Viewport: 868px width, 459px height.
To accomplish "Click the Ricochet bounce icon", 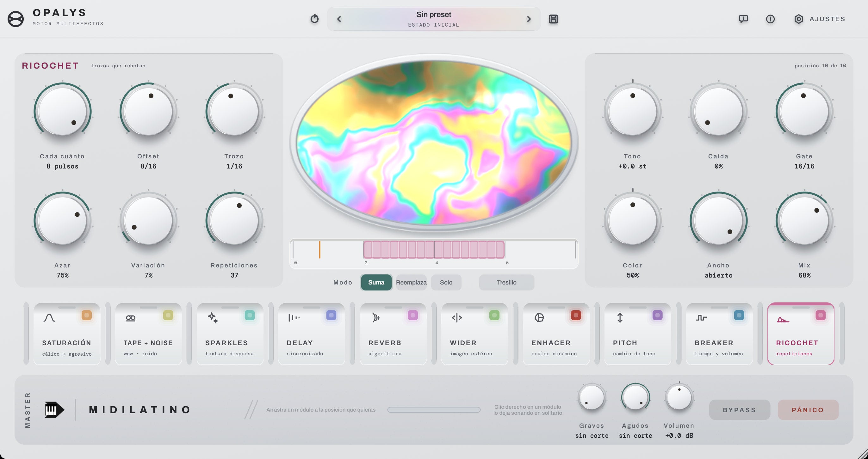I will click(x=783, y=320).
